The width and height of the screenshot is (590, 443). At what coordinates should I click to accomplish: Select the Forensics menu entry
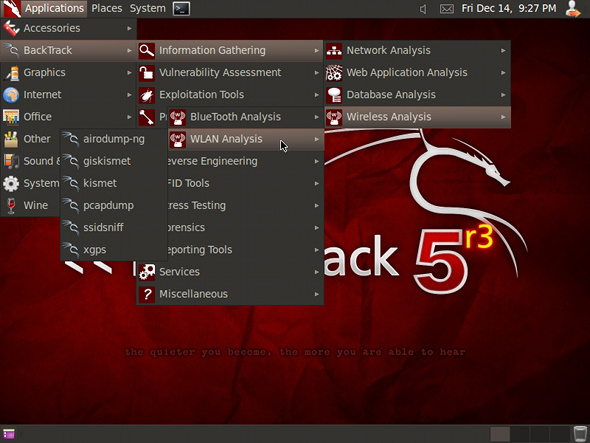coord(245,228)
